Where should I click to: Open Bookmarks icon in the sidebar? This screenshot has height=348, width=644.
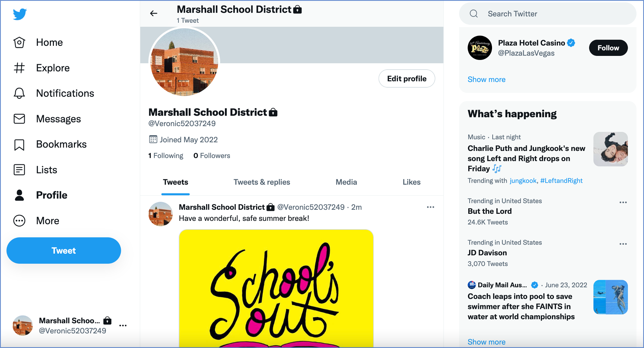(x=19, y=145)
